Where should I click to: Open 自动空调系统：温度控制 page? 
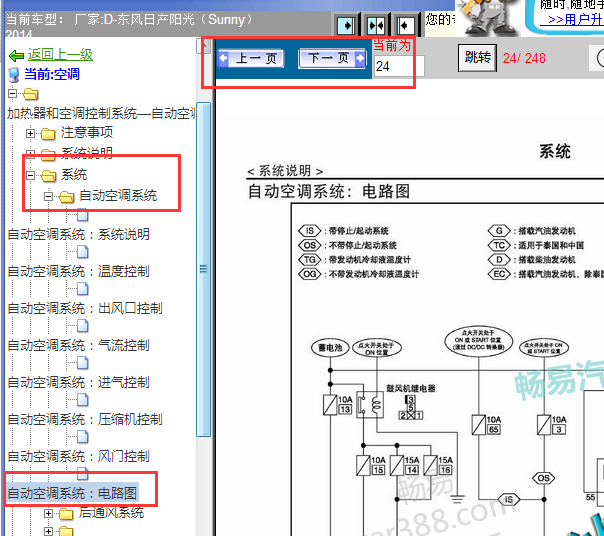(x=79, y=271)
